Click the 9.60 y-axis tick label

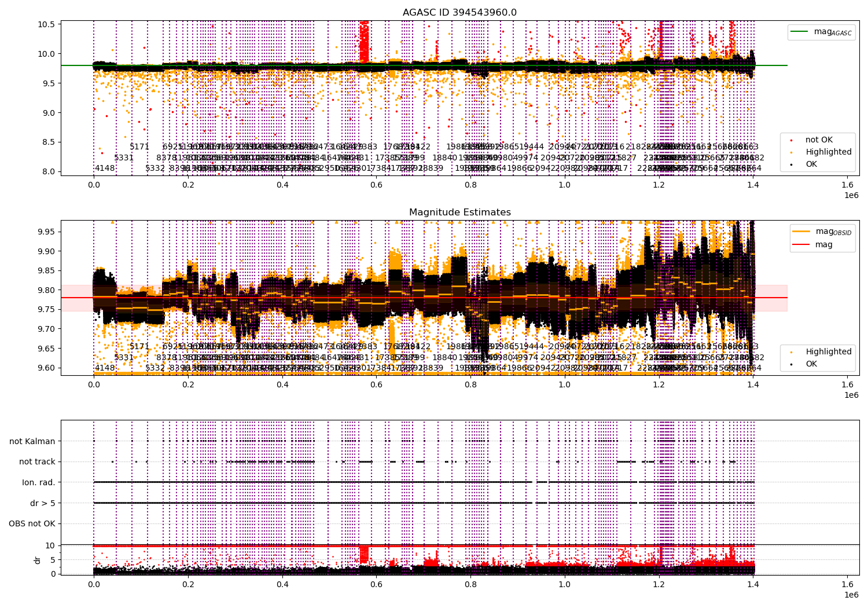coord(46,368)
